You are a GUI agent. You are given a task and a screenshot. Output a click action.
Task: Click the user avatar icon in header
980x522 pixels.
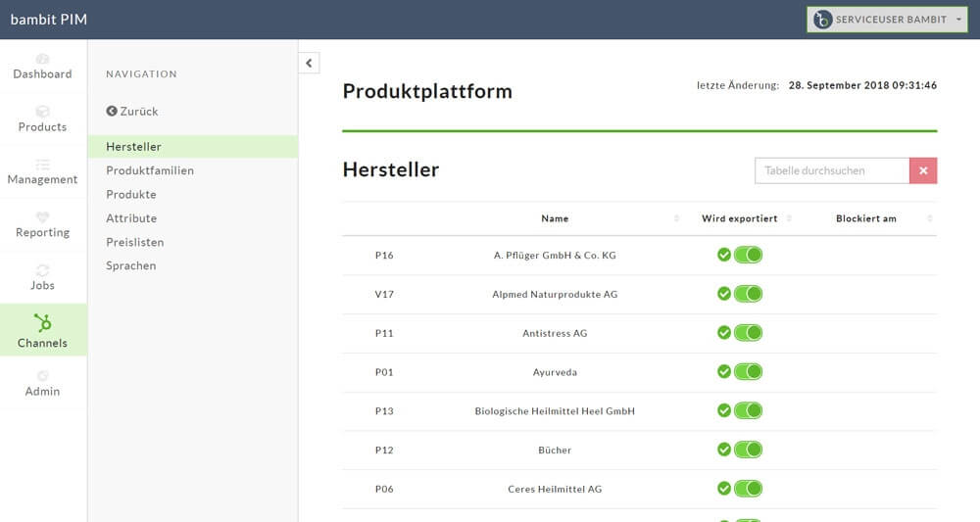tap(822, 20)
